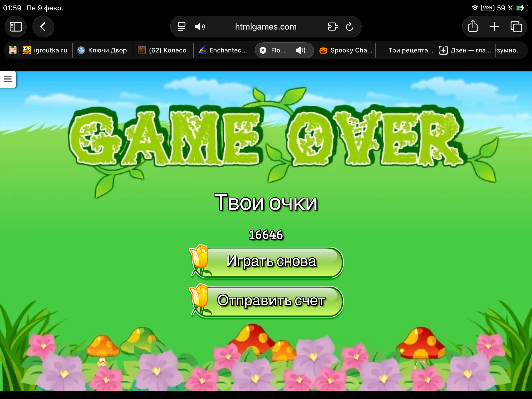
Task: Mute the Flo... tab speaker
Action: [x=300, y=50]
